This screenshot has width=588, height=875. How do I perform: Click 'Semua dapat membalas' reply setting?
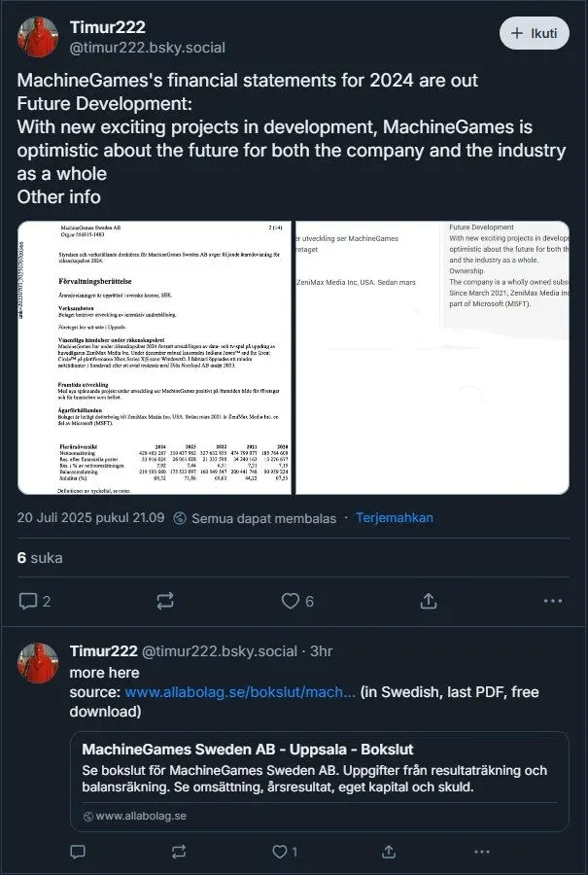click(x=255, y=519)
